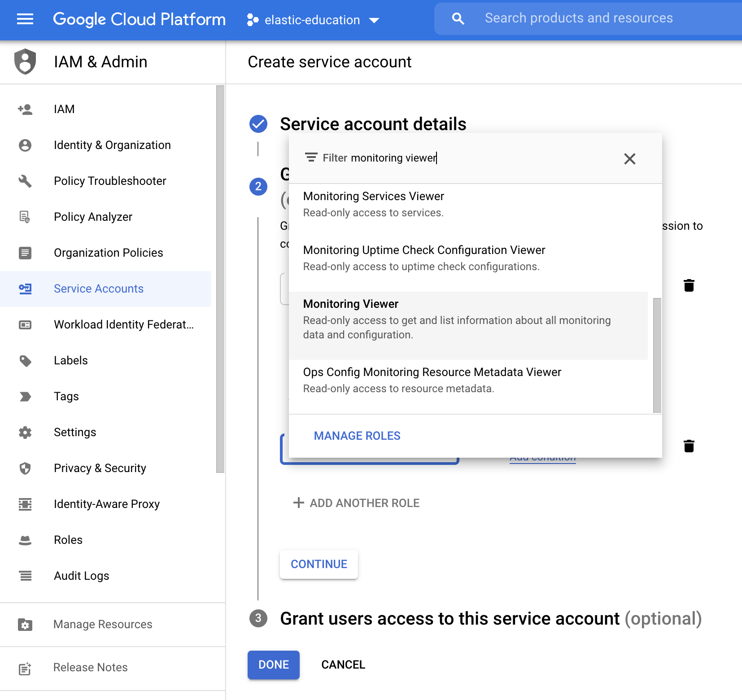Click the IAM & Admin shield icon
The image size is (742, 700).
25,62
